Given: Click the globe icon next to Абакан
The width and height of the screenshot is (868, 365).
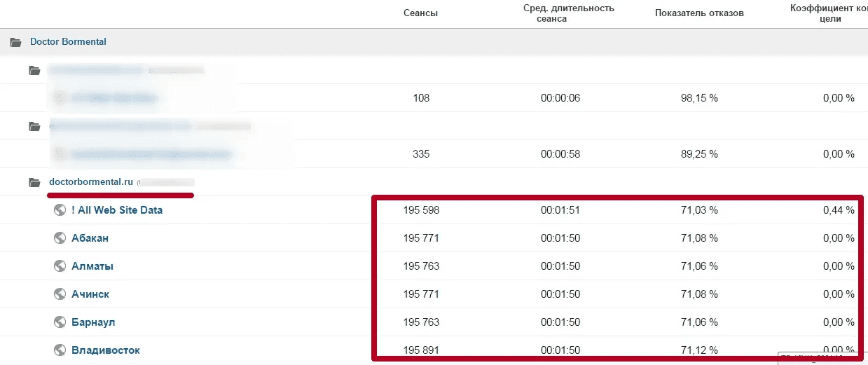Looking at the screenshot, I should 60,238.
